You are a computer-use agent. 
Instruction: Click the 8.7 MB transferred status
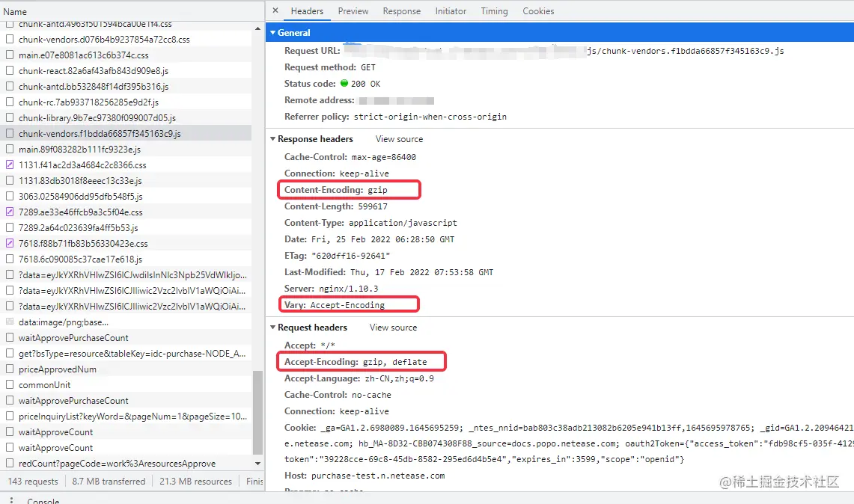pos(109,481)
